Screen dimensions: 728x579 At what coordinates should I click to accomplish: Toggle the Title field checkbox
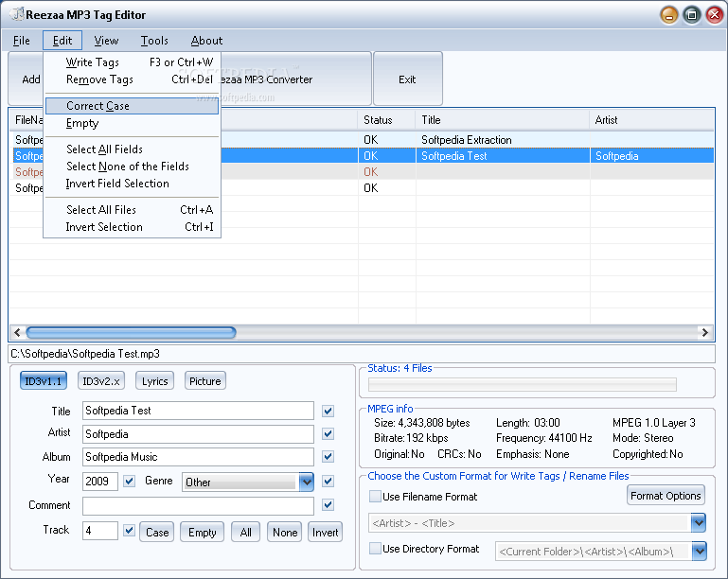[x=328, y=411]
